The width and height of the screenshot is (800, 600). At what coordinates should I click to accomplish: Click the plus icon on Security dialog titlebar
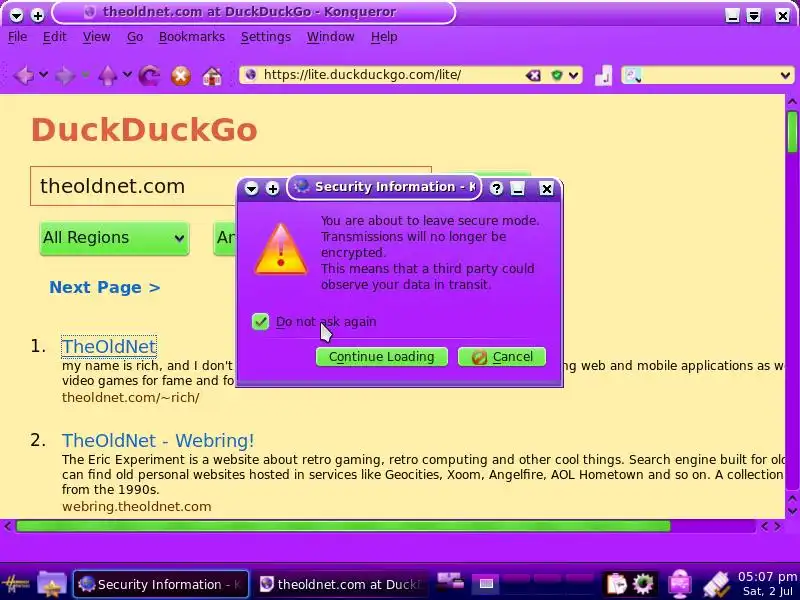pos(272,189)
